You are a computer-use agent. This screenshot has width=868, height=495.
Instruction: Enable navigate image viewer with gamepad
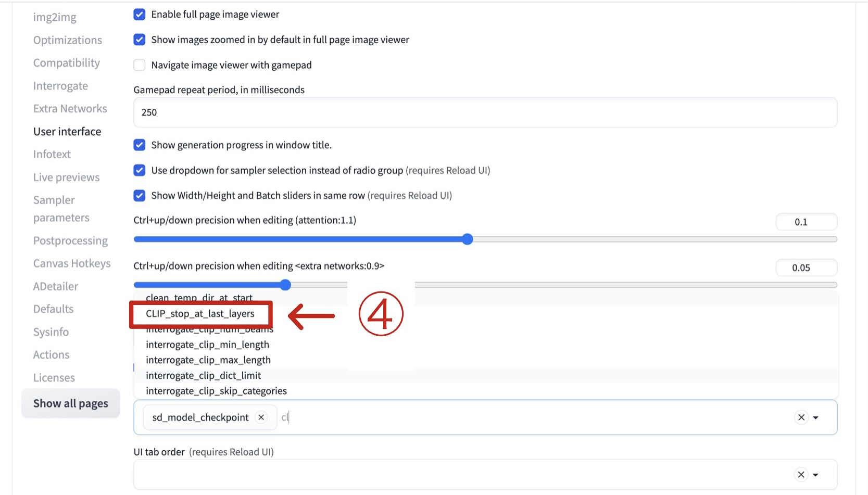point(140,65)
